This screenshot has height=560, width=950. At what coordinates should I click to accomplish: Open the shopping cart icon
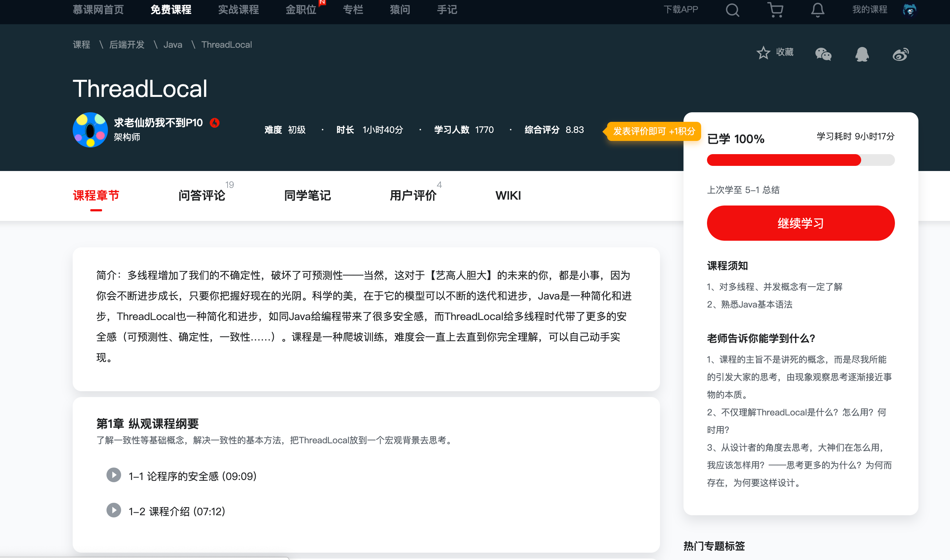tap(775, 10)
